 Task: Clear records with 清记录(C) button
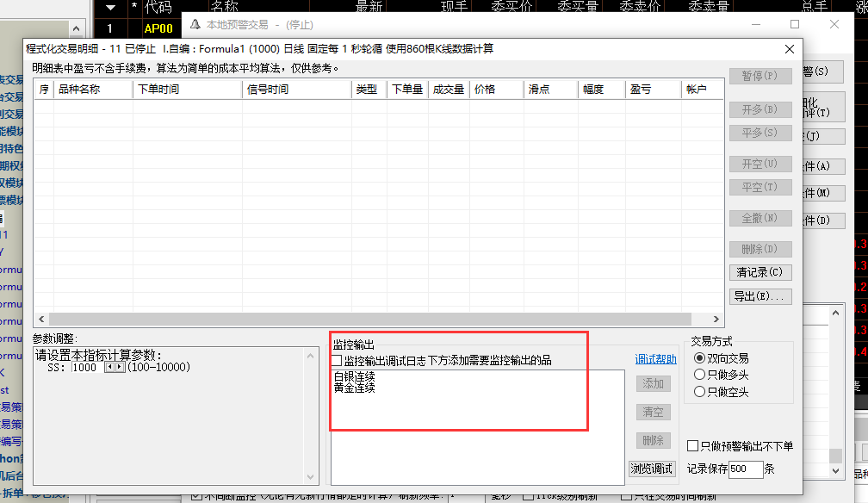point(760,272)
